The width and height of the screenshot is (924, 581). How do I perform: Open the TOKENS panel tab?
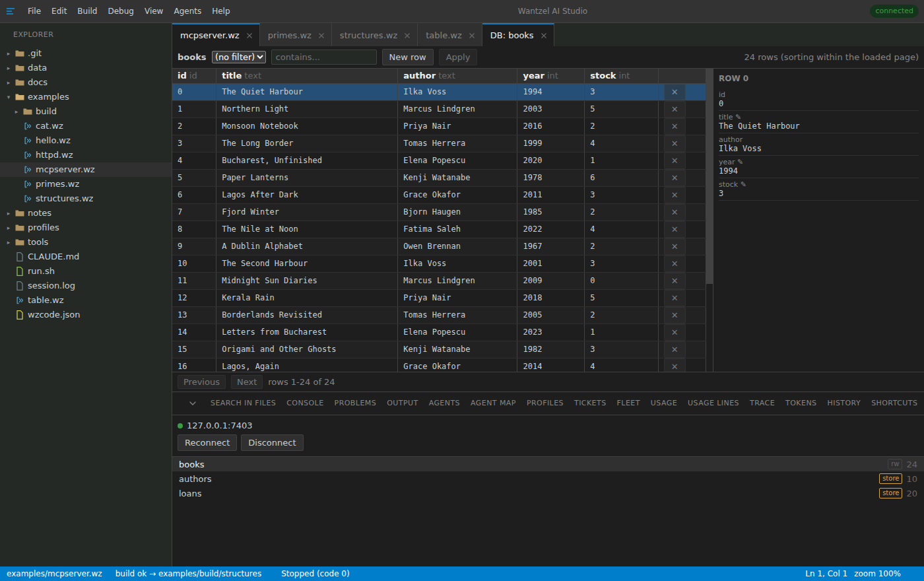tap(801, 403)
